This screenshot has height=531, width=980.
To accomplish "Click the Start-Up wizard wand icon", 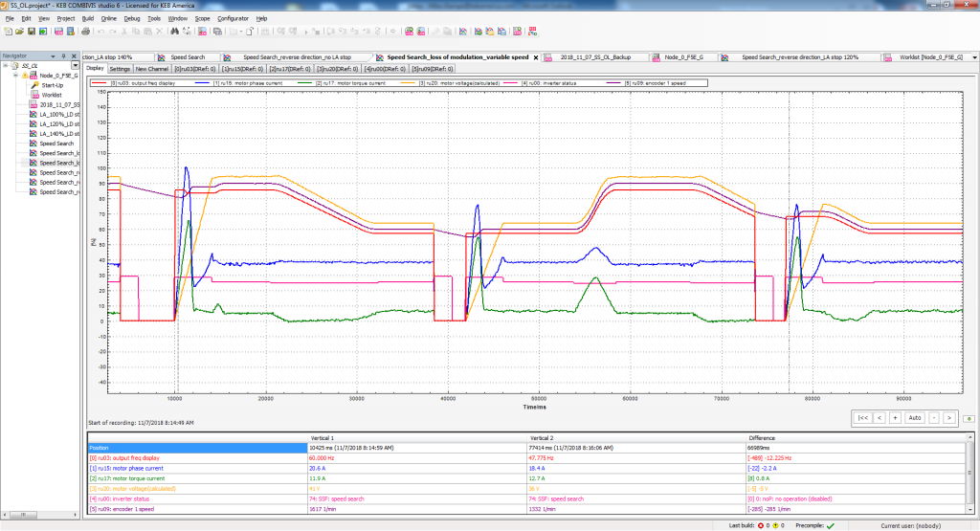I will 35,85.
